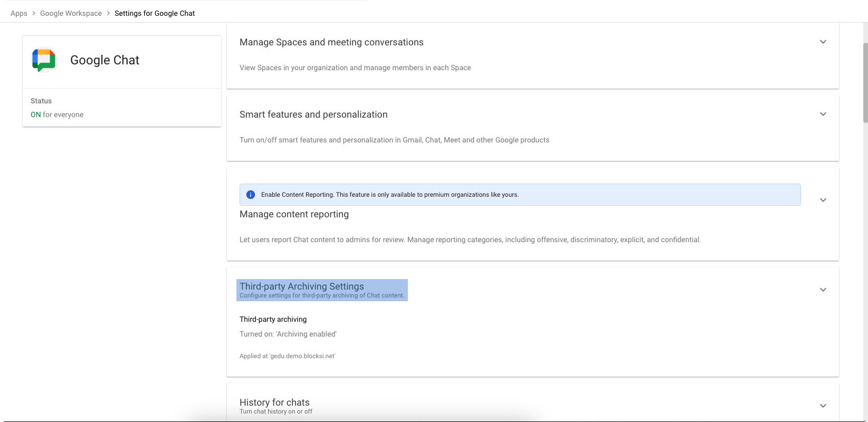The image size is (868, 422).
Task: Click the Manage content reporting heading
Action: (x=294, y=214)
